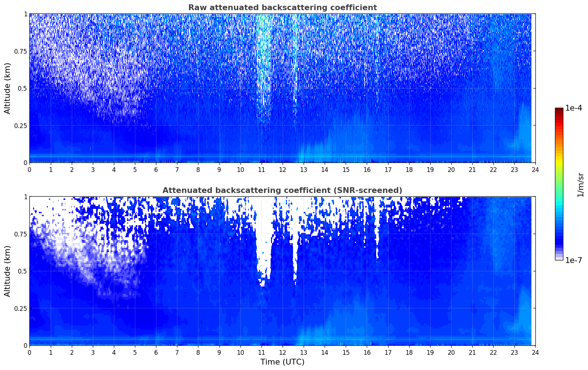Click time tick '6' under the SNR-screened plot
Screen dimensions: 588x370
(156, 352)
